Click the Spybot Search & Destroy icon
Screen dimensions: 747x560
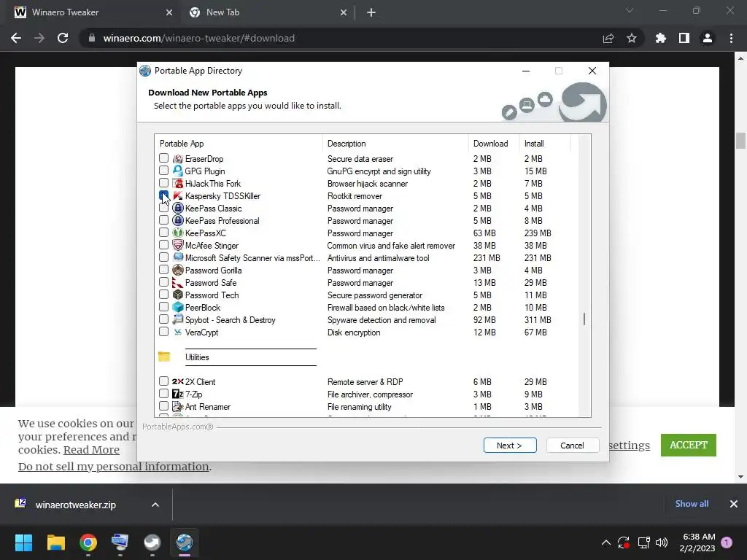[x=178, y=319]
